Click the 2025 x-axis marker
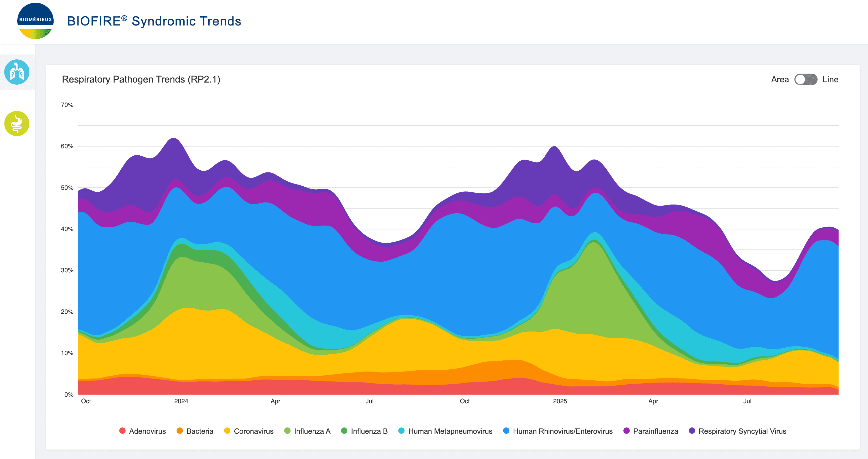 [x=560, y=401]
